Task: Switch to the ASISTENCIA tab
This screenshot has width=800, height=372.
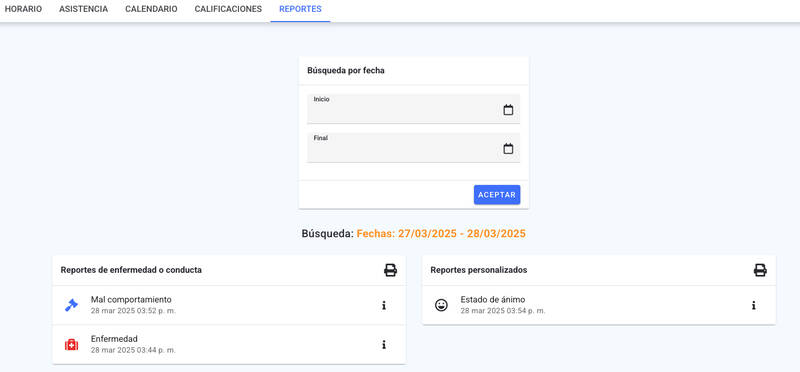Action: (84, 9)
